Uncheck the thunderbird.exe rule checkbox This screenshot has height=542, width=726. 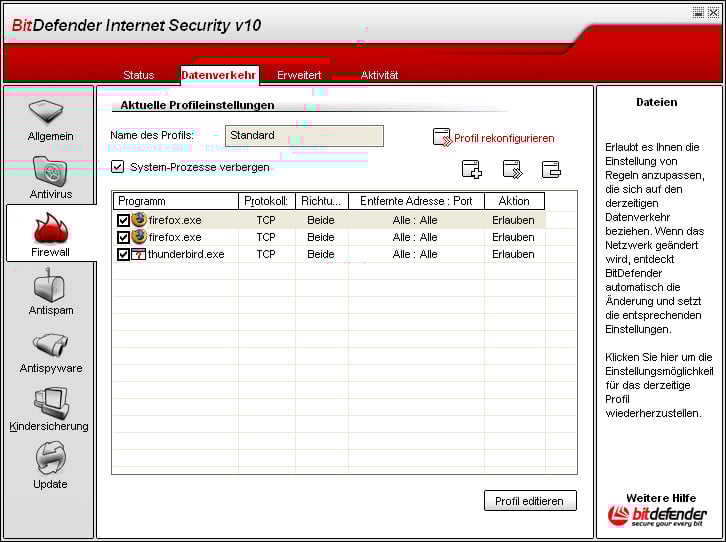[x=123, y=255]
